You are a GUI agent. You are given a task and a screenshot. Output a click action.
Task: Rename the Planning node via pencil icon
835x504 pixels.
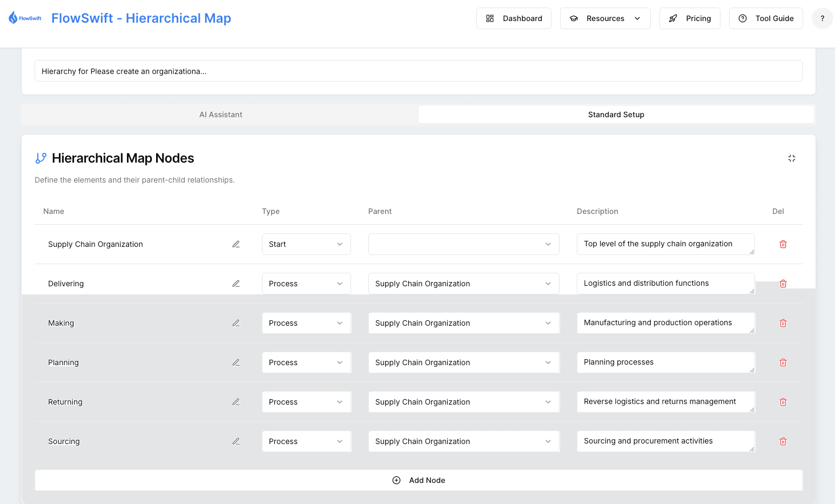tap(236, 362)
